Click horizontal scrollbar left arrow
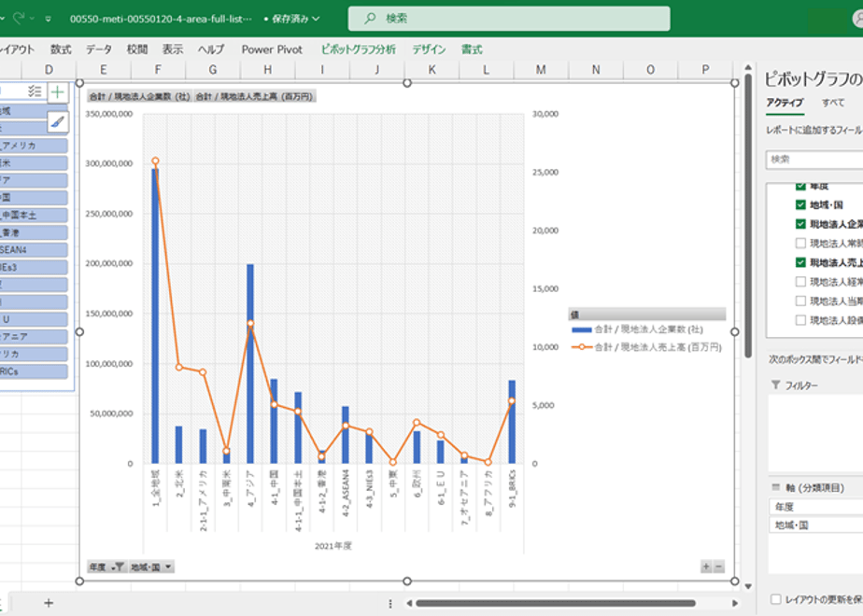The image size is (863, 616). click(x=409, y=603)
